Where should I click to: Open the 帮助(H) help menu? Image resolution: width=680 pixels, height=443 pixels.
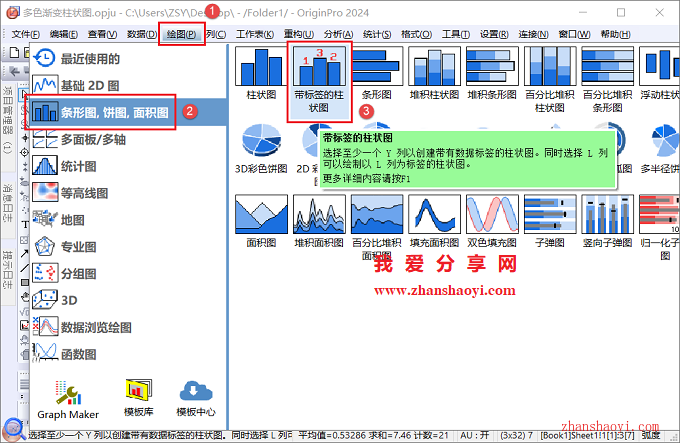coord(615,34)
